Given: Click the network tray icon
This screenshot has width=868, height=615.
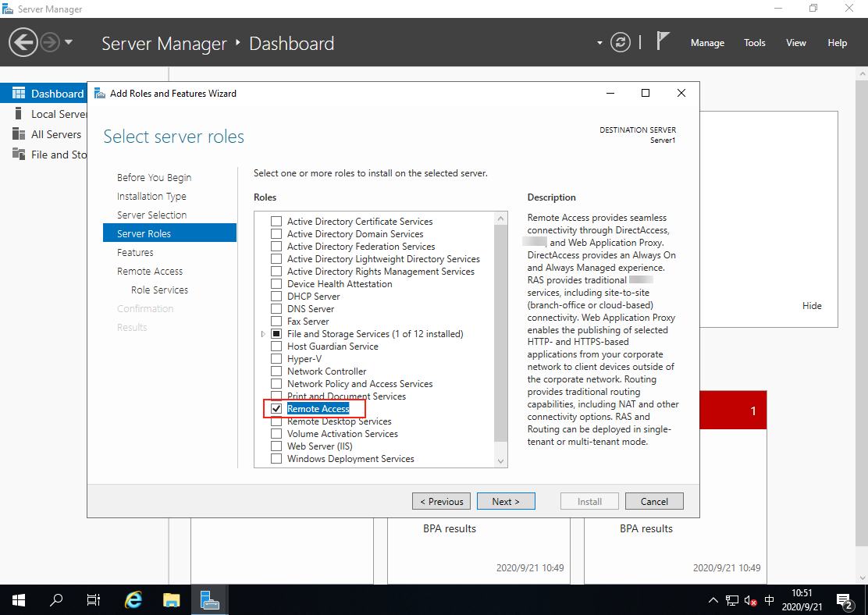Looking at the screenshot, I should (732, 600).
